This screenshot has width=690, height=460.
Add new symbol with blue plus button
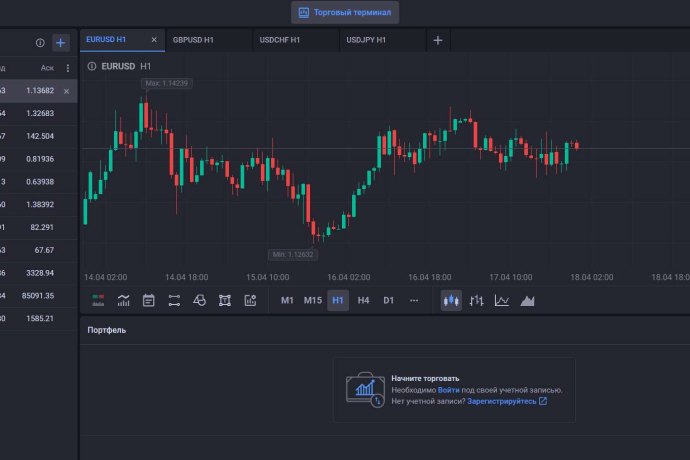point(61,43)
